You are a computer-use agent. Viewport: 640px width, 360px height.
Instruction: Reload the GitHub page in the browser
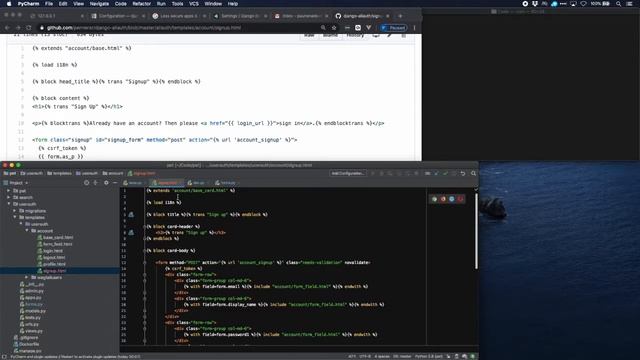click(x=29, y=28)
